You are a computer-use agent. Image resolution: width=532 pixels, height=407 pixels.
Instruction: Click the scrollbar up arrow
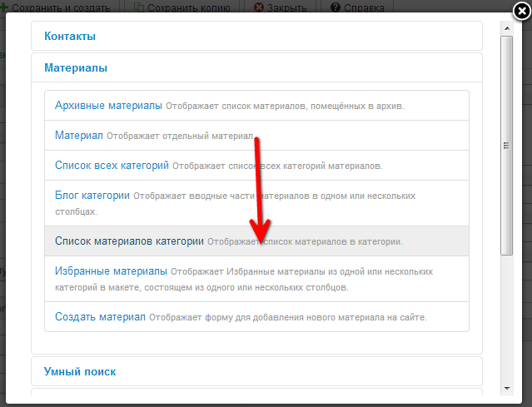coord(505,27)
